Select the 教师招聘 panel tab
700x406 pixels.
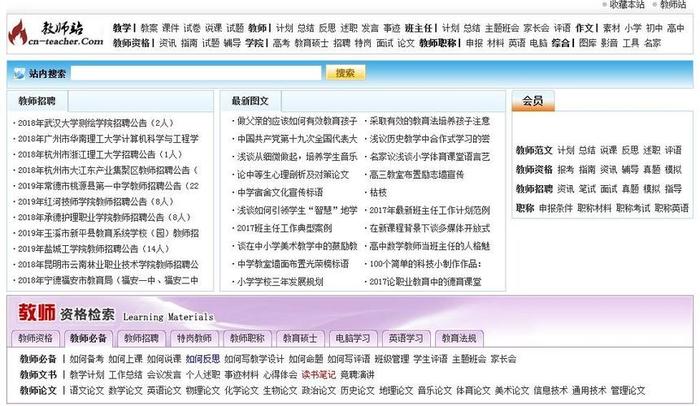[37, 101]
